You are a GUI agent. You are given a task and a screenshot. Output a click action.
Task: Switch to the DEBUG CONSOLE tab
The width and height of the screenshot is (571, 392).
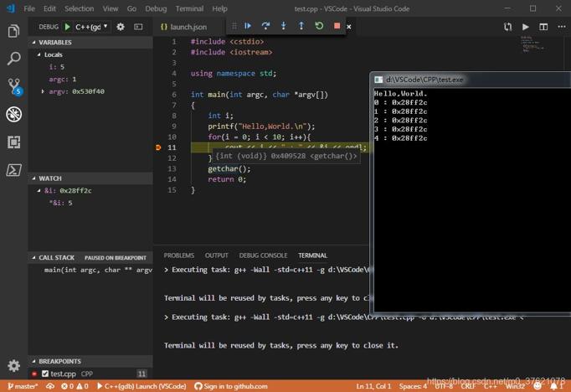(x=263, y=255)
